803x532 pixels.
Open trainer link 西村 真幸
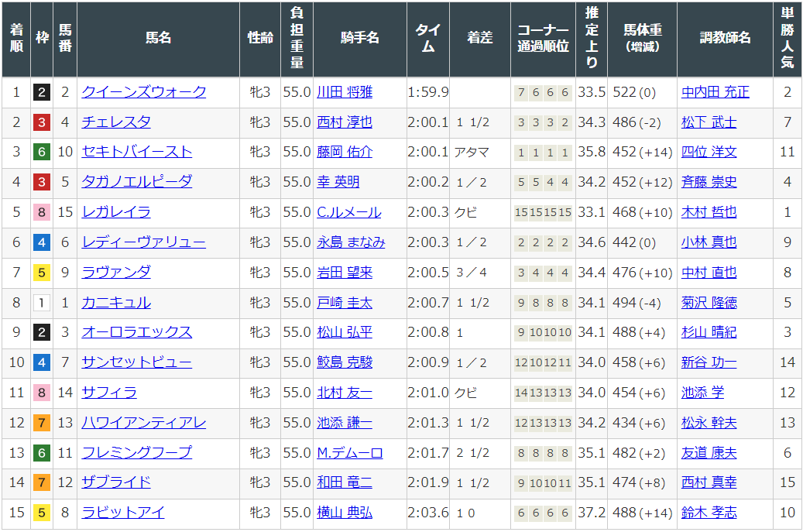[709, 482]
